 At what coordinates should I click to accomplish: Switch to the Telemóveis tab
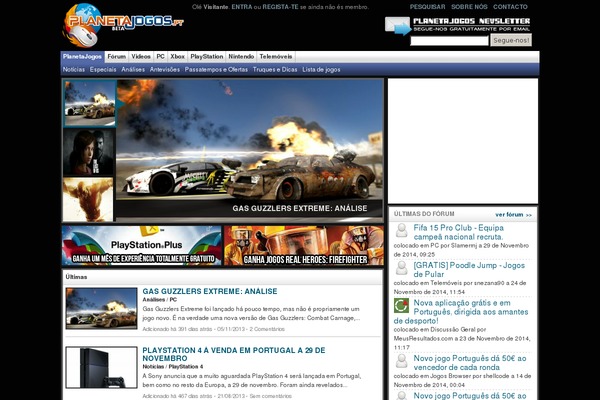pyautogui.click(x=276, y=57)
